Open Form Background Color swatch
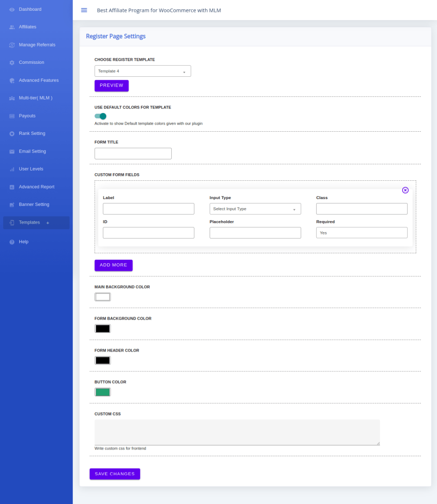Image resolution: width=437 pixels, height=504 pixels. click(x=103, y=329)
